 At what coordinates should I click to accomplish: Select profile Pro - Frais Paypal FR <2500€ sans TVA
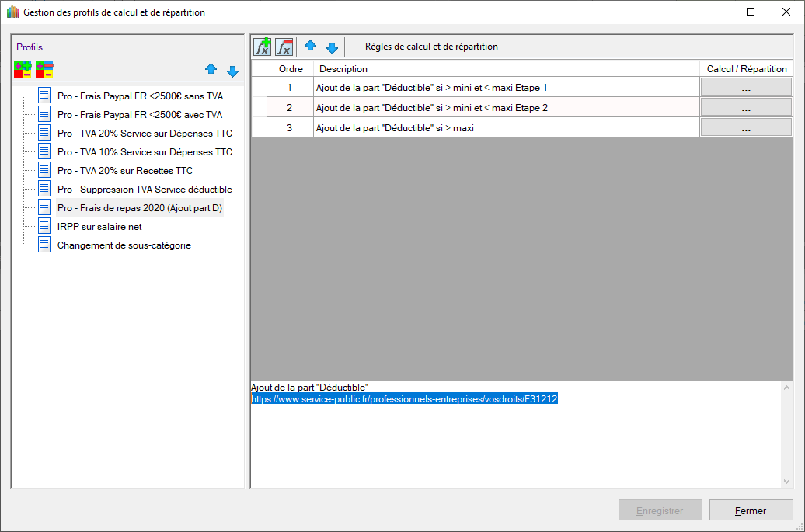coord(140,96)
